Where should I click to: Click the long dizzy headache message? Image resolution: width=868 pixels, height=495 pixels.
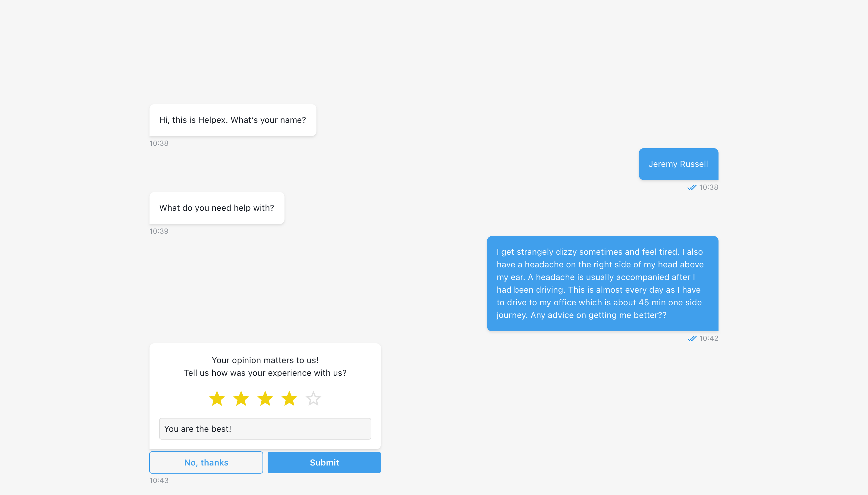click(602, 283)
